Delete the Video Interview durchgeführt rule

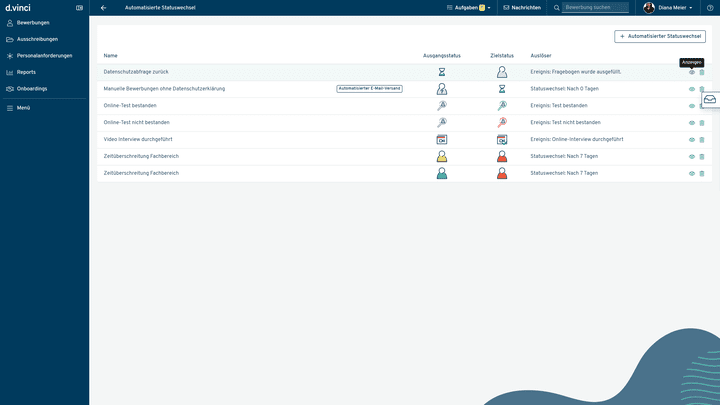pos(702,140)
